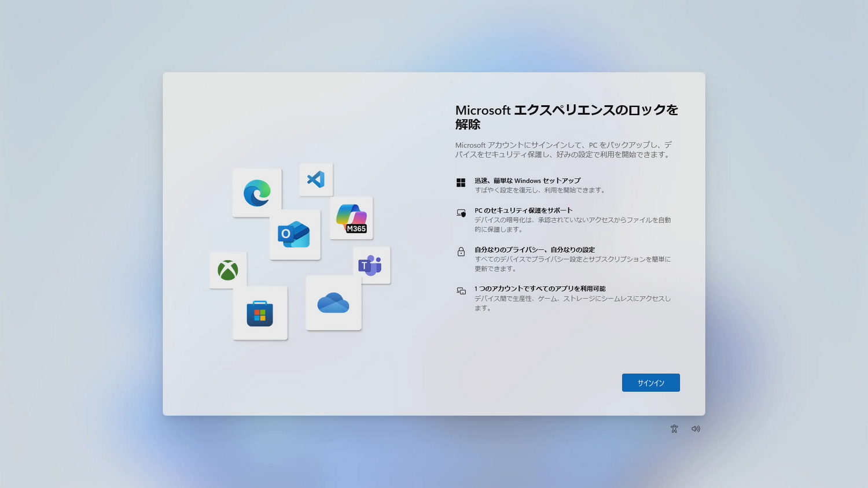The image size is (868, 488).
Task: Click the Windows logo beside 迅速、簡単な Windows セットアップ
Action: (461, 182)
